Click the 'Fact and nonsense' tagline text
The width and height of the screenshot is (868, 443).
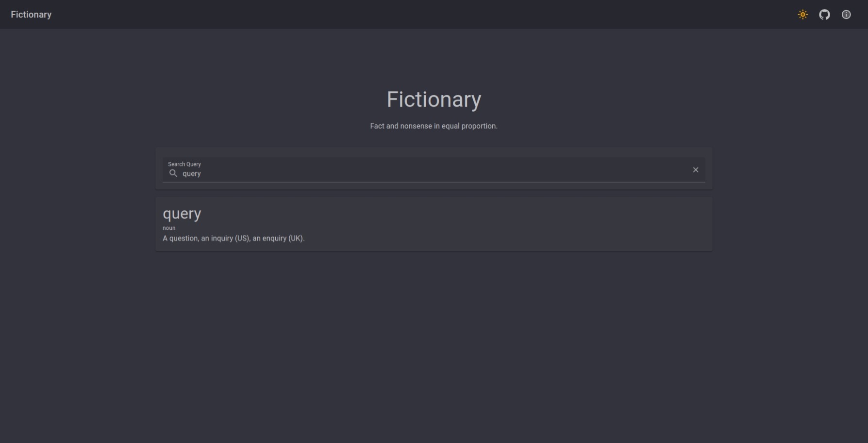click(434, 126)
